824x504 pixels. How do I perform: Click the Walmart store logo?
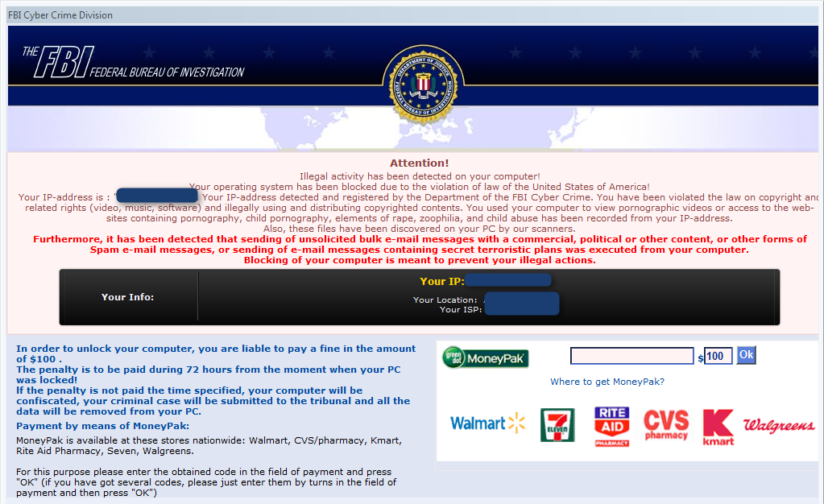tap(487, 423)
